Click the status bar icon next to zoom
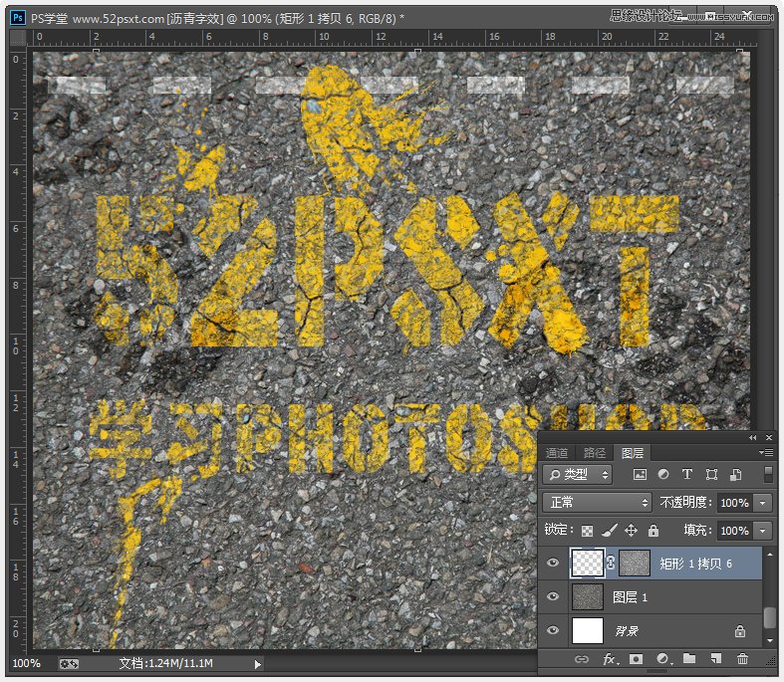 point(69,664)
